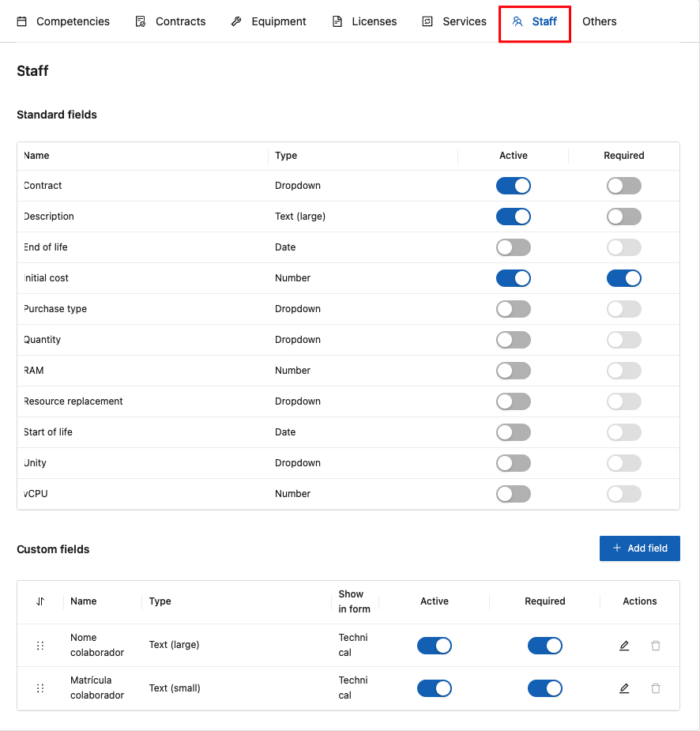700x731 pixels.
Task: Click the trash icon for Nome colaborador
Action: [656, 646]
